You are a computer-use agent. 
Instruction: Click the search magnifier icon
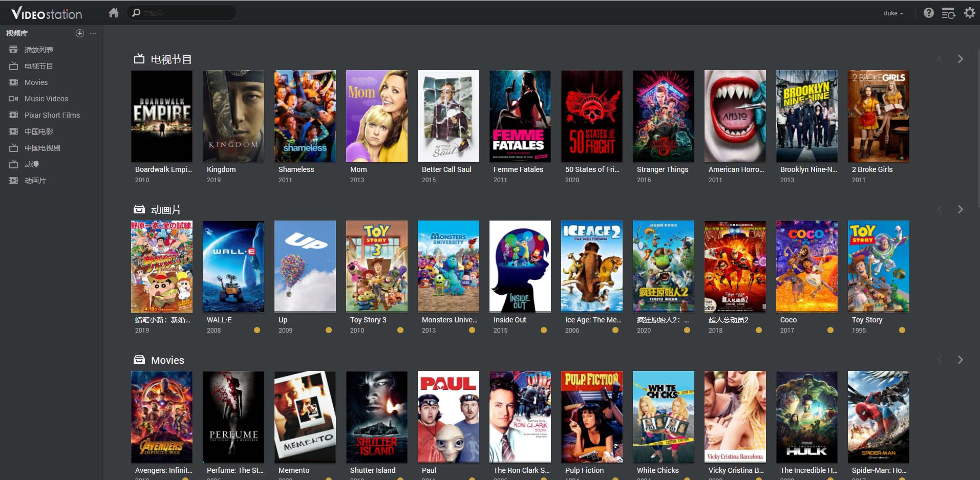pos(136,13)
